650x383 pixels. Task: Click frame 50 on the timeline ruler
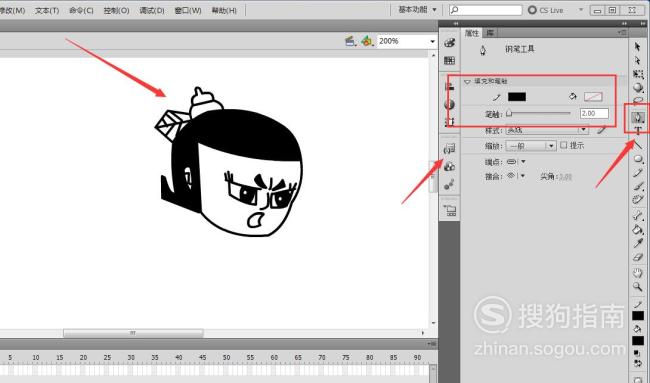click(x=226, y=357)
